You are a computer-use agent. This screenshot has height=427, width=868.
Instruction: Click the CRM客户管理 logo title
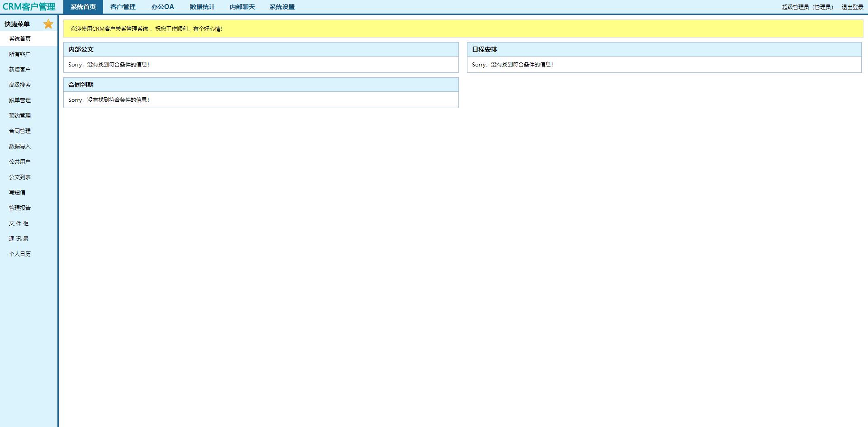coord(29,7)
